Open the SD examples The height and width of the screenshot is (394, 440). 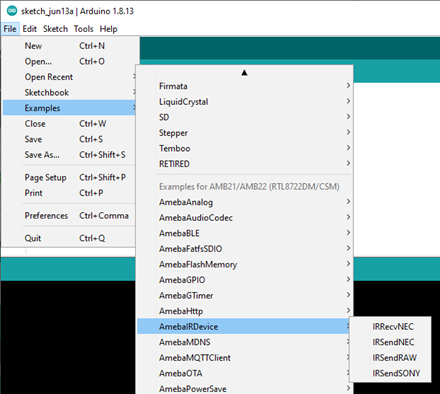coord(245,117)
